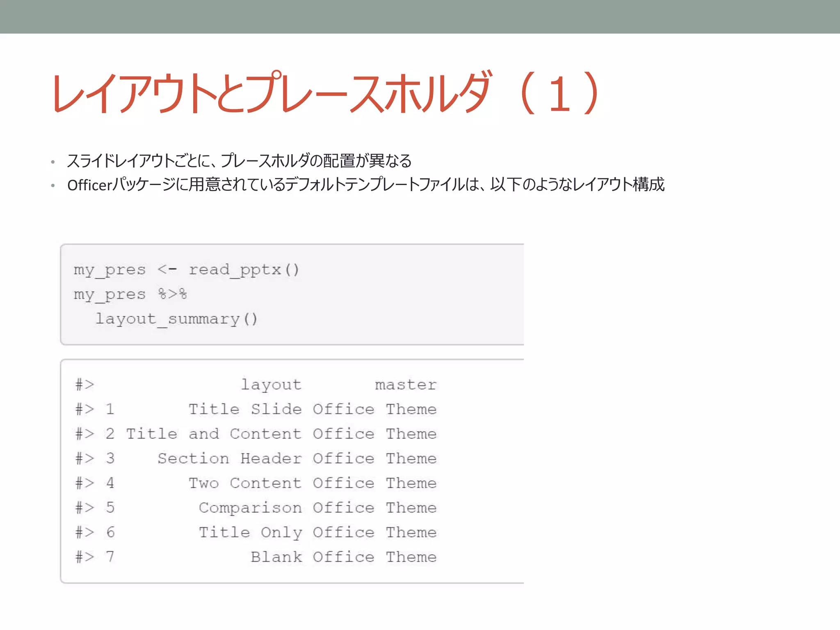Click the gray-green header bar at top
The height and width of the screenshot is (630, 840).
click(x=420, y=16)
